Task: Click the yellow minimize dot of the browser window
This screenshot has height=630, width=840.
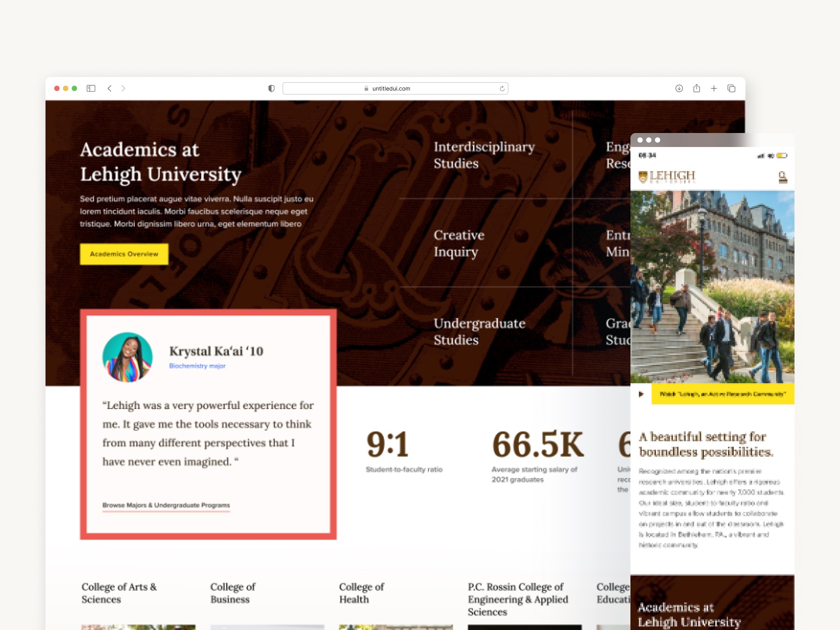Action: [x=66, y=88]
